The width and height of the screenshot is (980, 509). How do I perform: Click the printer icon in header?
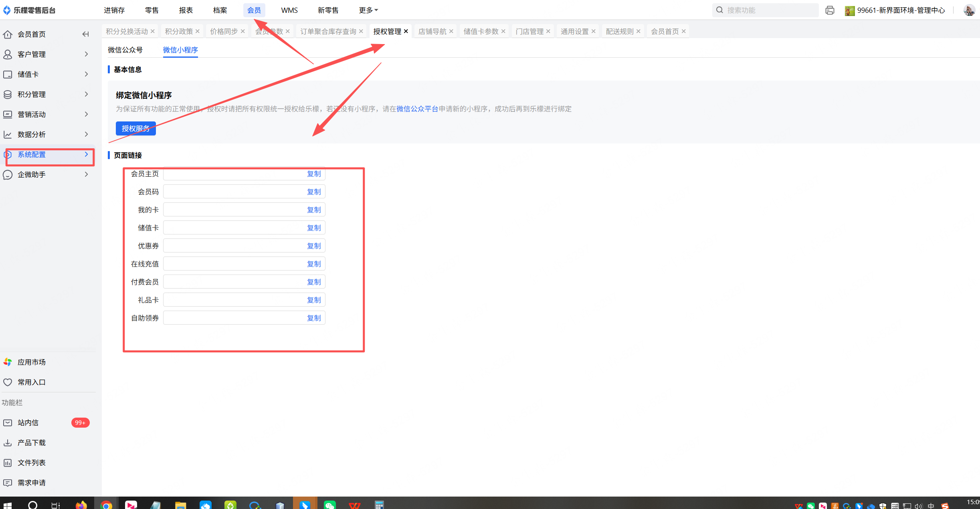pyautogui.click(x=830, y=10)
